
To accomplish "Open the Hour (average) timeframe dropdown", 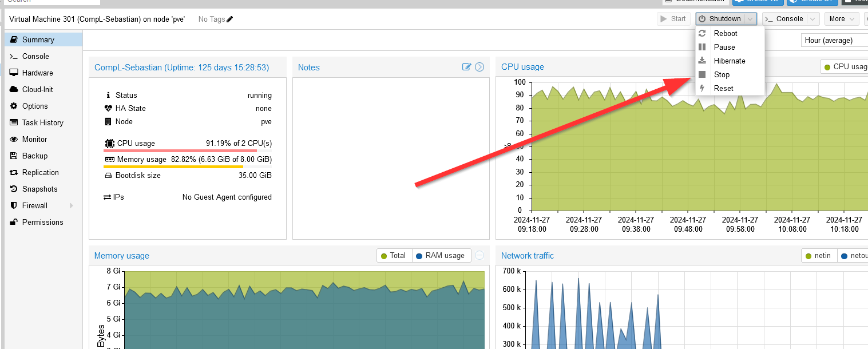I will [833, 40].
